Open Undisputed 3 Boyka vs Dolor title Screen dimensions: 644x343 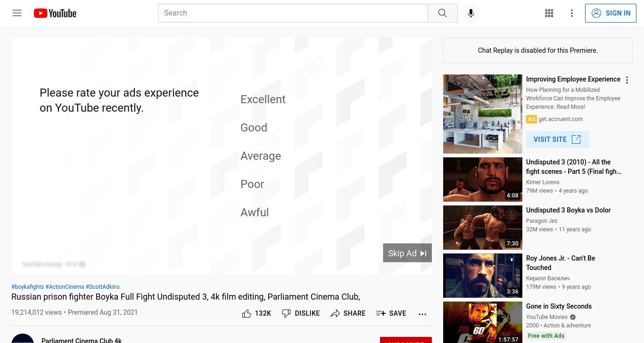click(569, 210)
